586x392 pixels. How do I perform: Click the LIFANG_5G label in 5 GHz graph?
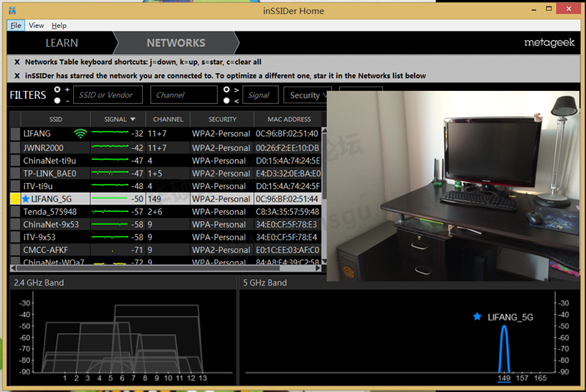coord(511,317)
